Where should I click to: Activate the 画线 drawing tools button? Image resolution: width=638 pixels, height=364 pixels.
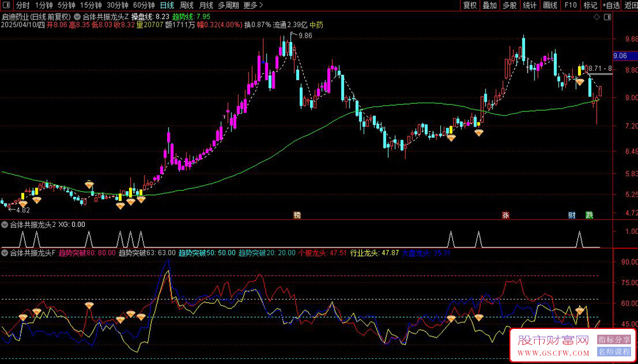550,5
